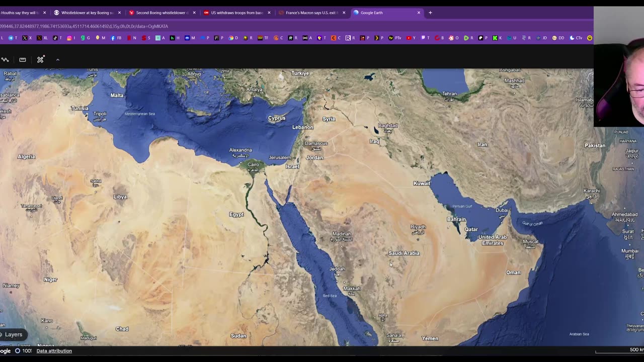
Task: Switch to the Whistleblower at key Boeing tab
Action: point(87,13)
